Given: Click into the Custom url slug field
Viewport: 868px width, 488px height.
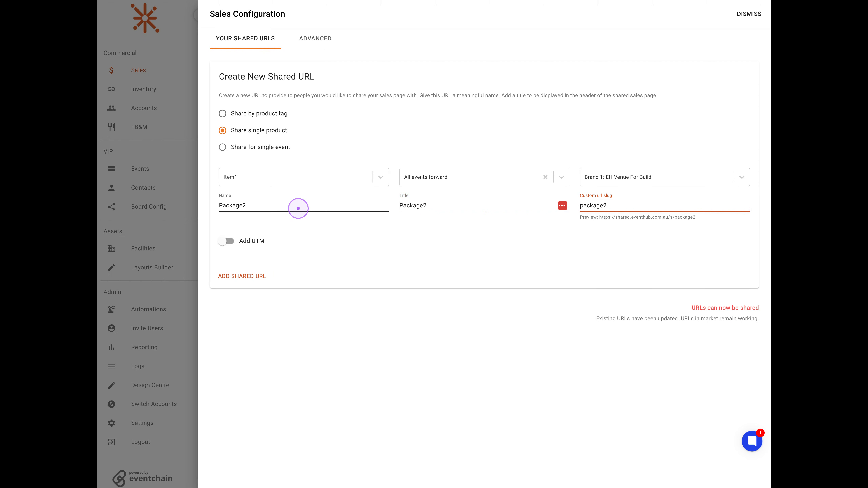Looking at the screenshot, I should pos(665,205).
